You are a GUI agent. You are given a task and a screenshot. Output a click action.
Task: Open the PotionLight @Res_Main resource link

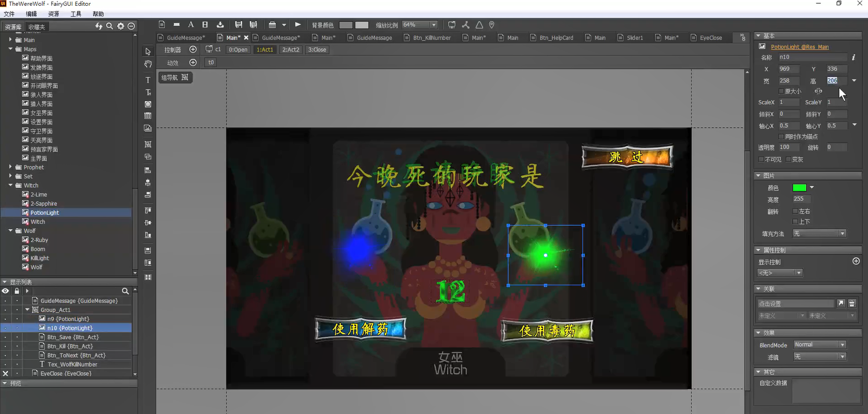[x=800, y=47]
